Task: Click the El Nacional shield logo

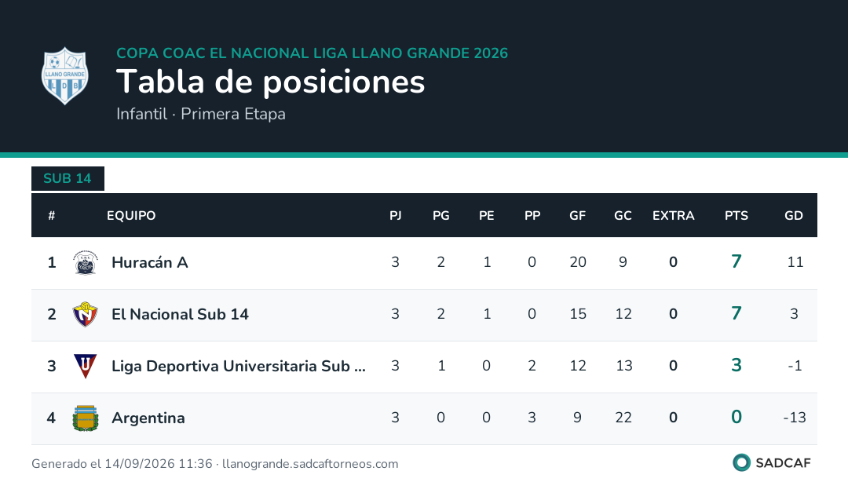Action: point(86,315)
